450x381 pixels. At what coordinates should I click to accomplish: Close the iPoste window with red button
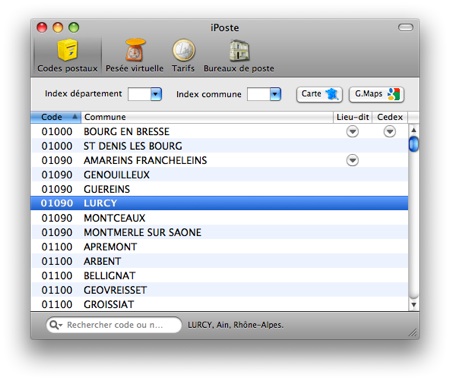[x=42, y=27]
